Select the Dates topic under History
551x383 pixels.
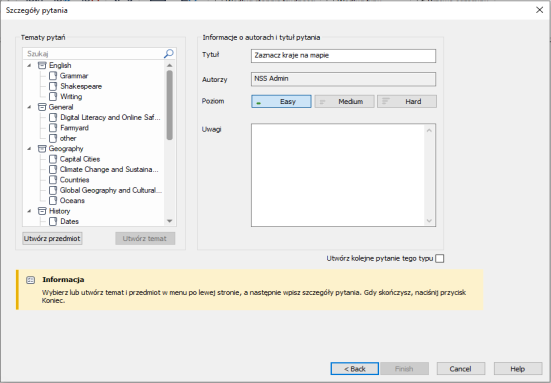[x=69, y=221]
